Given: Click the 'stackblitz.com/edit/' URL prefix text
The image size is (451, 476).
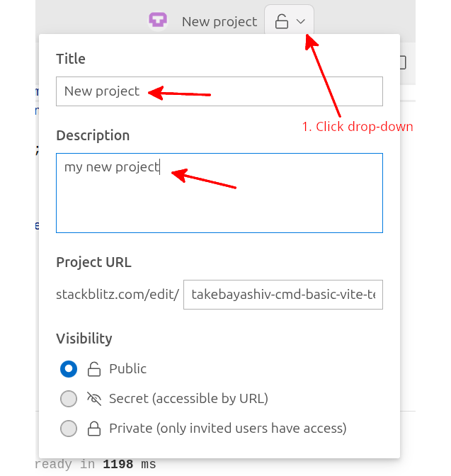Looking at the screenshot, I should [118, 294].
